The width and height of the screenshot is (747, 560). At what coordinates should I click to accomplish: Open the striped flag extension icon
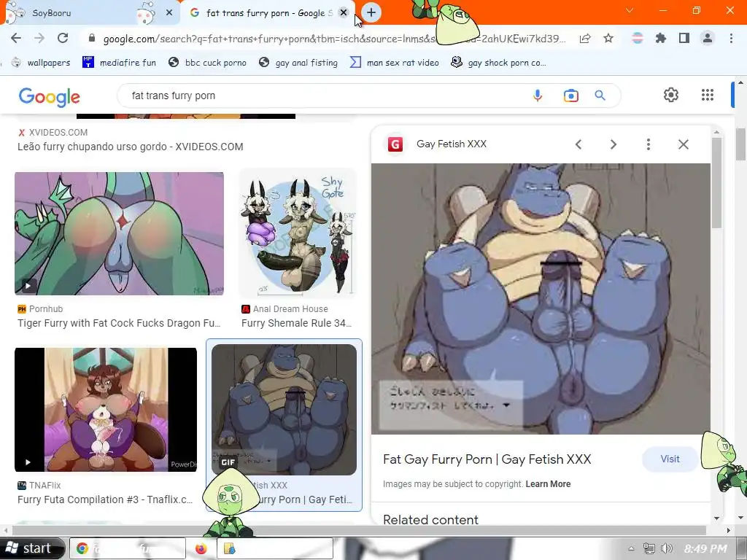point(638,38)
